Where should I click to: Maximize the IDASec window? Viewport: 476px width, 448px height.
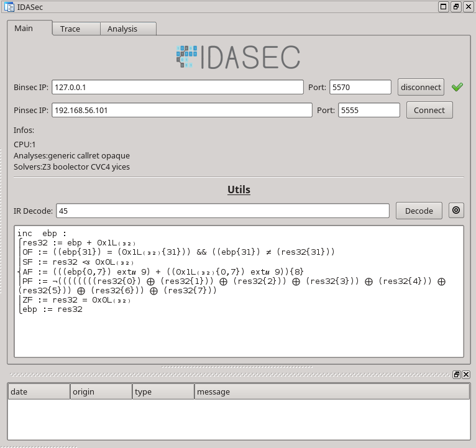tap(443, 7)
